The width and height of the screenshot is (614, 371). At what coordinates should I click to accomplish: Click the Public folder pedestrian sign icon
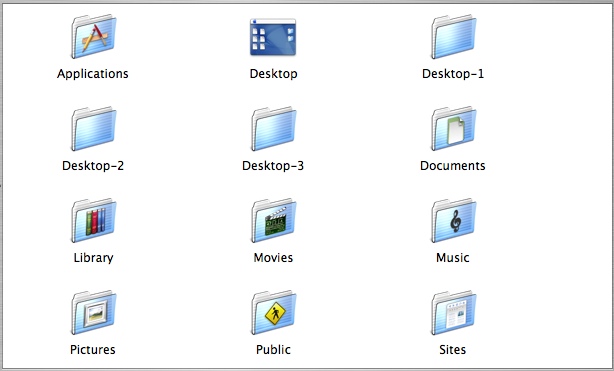click(x=273, y=313)
